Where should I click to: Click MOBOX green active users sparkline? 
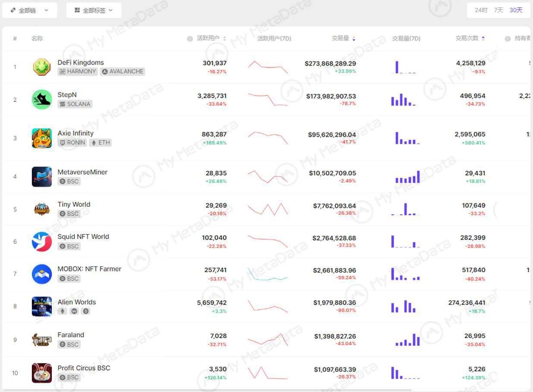point(268,274)
